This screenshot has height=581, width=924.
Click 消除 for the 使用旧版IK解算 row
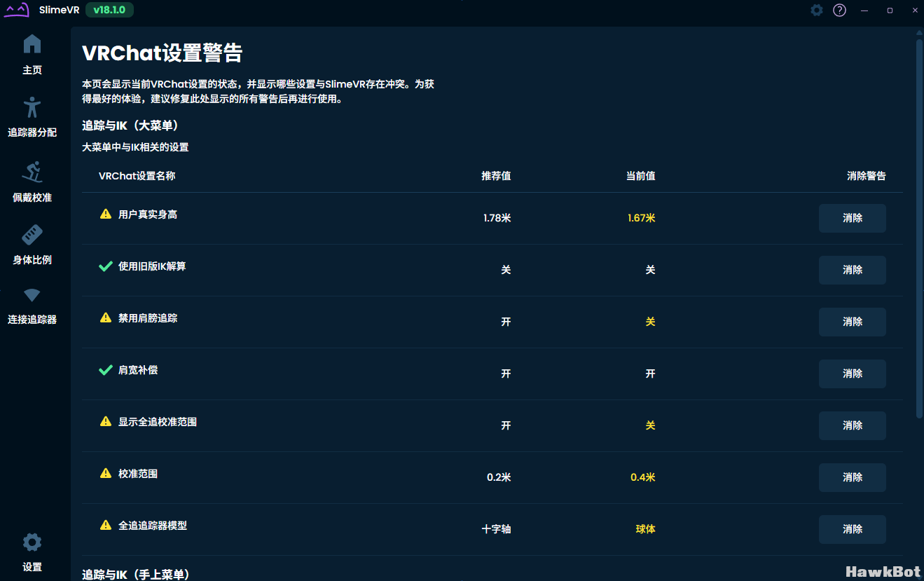[x=853, y=270]
